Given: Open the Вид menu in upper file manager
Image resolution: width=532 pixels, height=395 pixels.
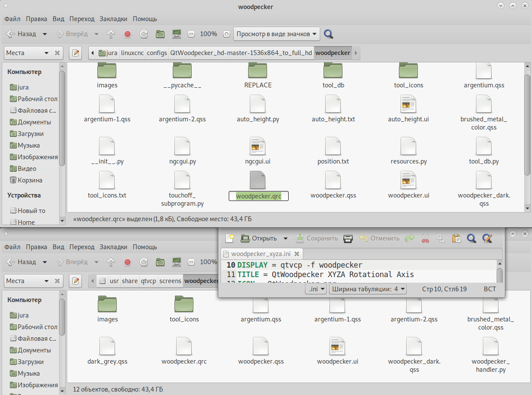Looking at the screenshot, I should click(x=59, y=19).
